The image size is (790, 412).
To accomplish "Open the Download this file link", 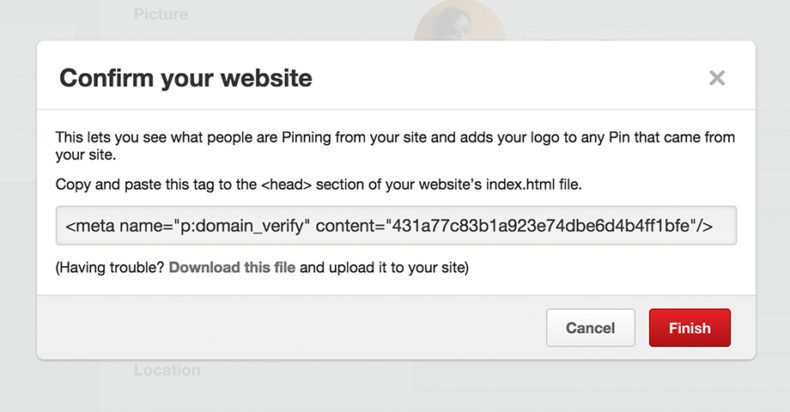I will 232,267.
